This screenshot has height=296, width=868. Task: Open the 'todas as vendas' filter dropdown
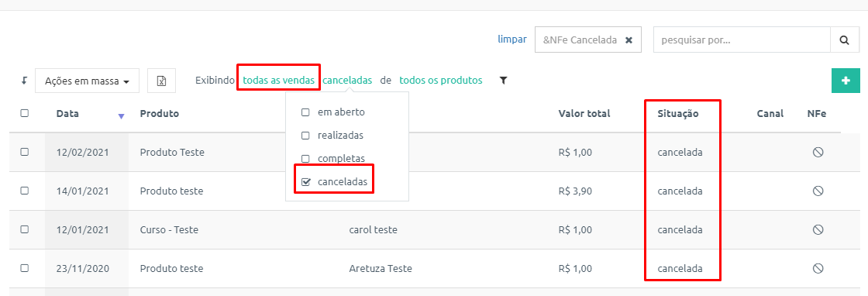tap(279, 81)
